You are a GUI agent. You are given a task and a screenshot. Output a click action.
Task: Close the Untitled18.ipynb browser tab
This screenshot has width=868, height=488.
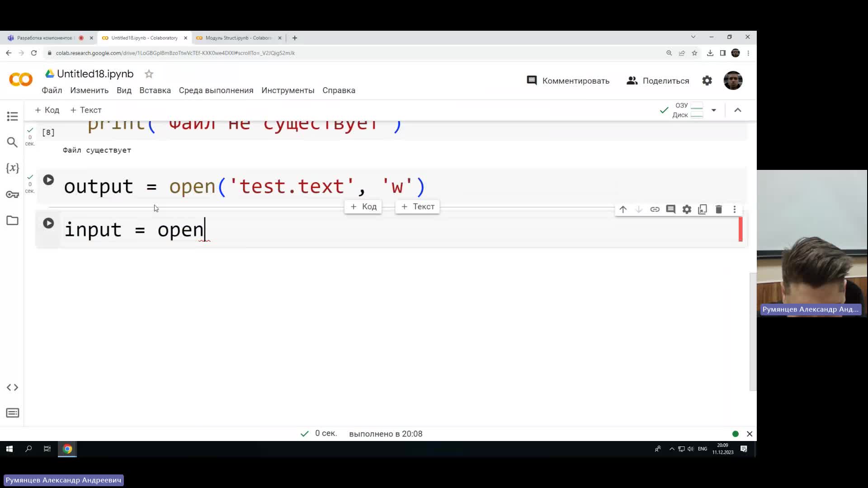point(185,38)
